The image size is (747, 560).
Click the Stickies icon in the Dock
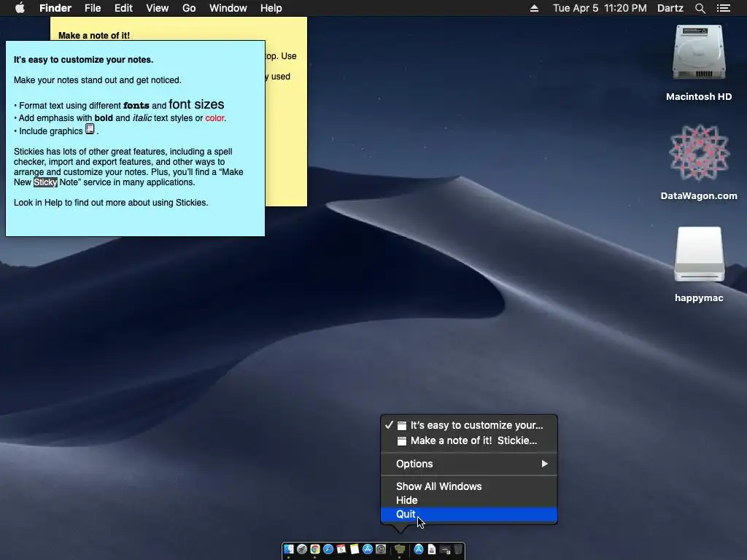(x=400, y=550)
